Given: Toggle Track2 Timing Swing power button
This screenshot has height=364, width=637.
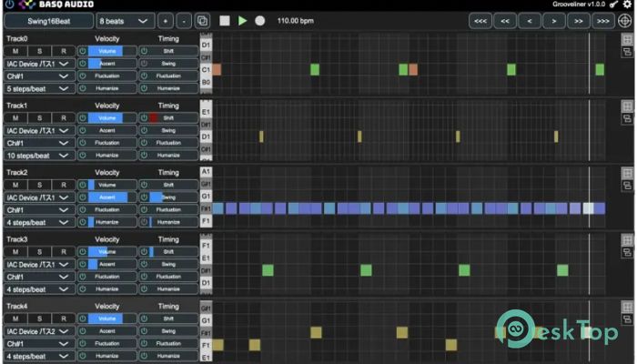Looking at the screenshot, I should click(x=144, y=197).
